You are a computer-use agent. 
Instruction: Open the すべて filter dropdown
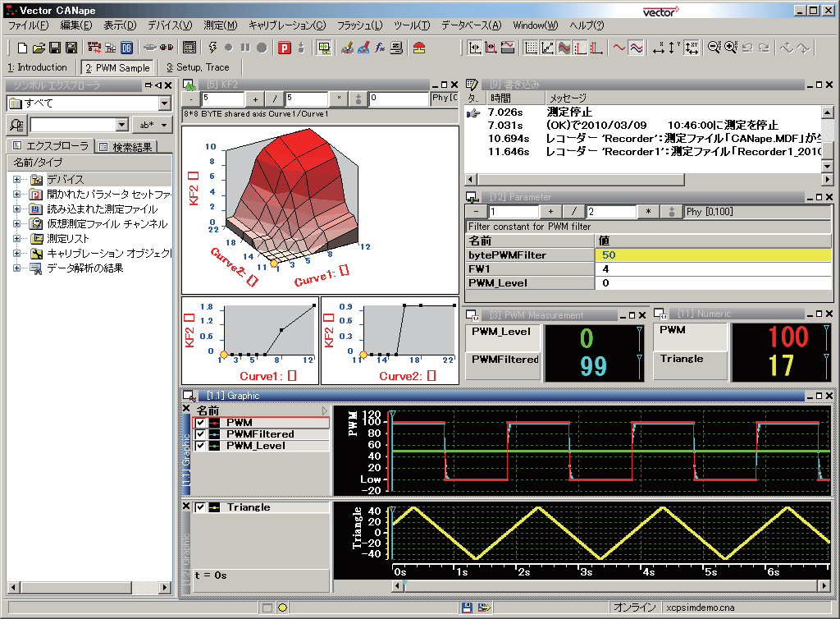tap(165, 103)
